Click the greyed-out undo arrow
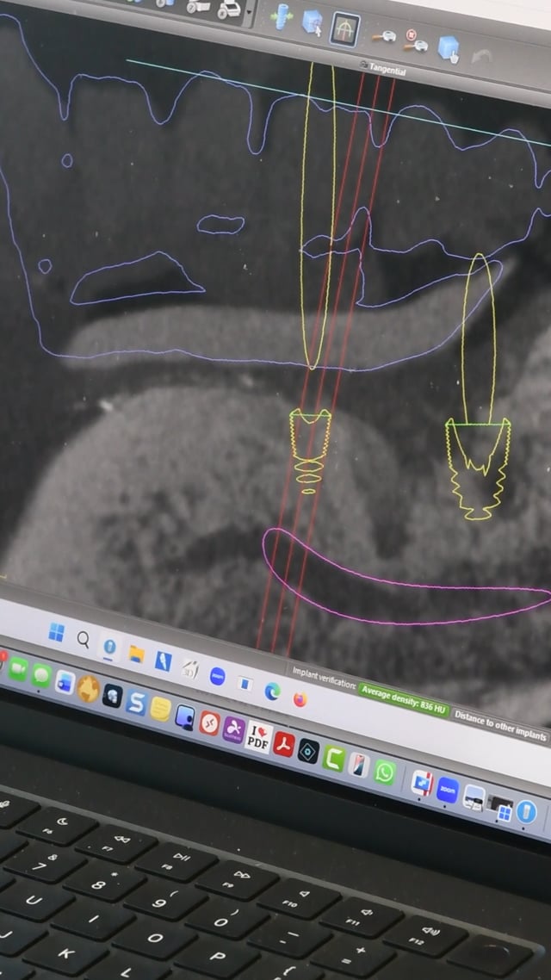The width and height of the screenshot is (551, 980). 481,56
